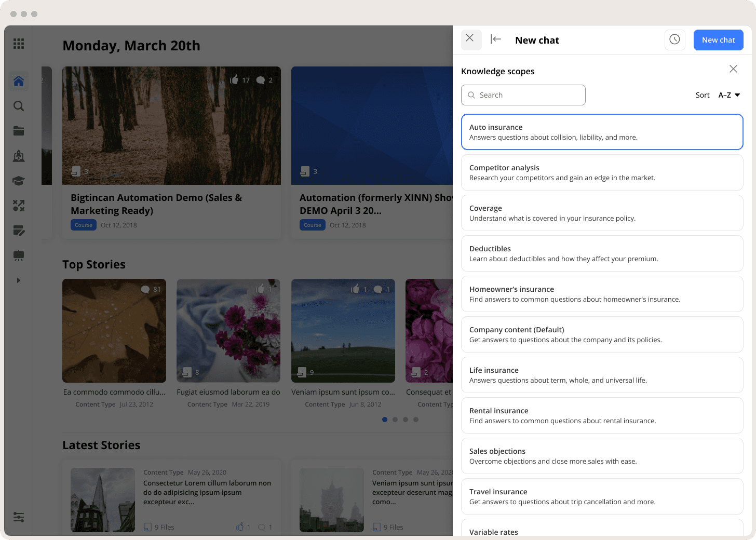The width and height of the screenshot is (756, 540).
Task: Open comments on Consectetur Lorem story
Action: 262,527
